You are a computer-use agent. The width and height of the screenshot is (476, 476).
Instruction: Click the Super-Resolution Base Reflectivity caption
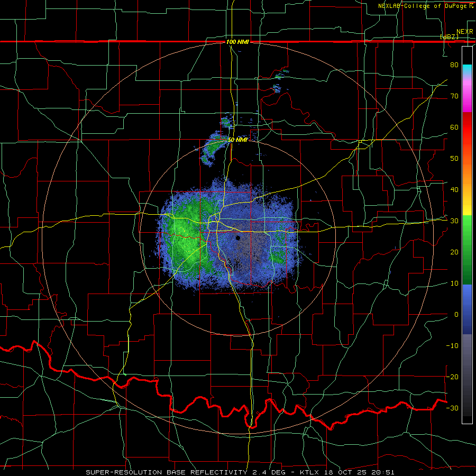240,472
